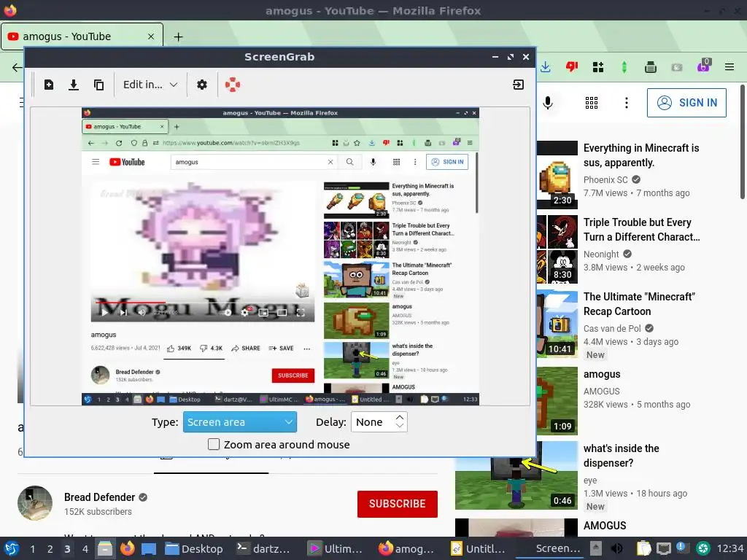Click the show desktop icon in the taskbar

coord(149,548)
